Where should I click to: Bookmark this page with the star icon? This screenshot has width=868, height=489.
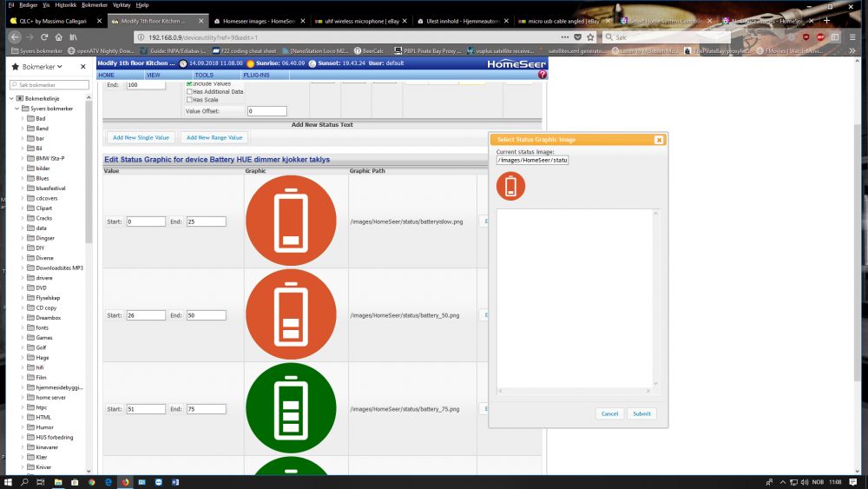(589, 37)
